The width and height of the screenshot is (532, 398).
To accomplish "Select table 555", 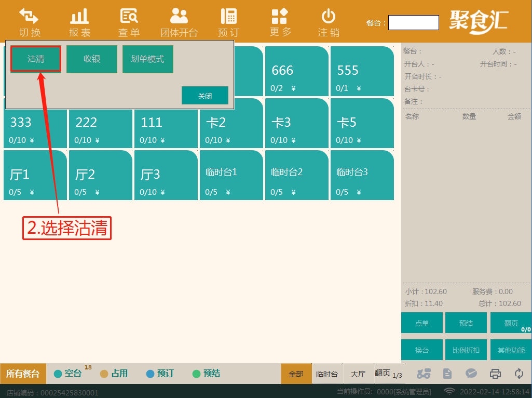I will 362,71.
